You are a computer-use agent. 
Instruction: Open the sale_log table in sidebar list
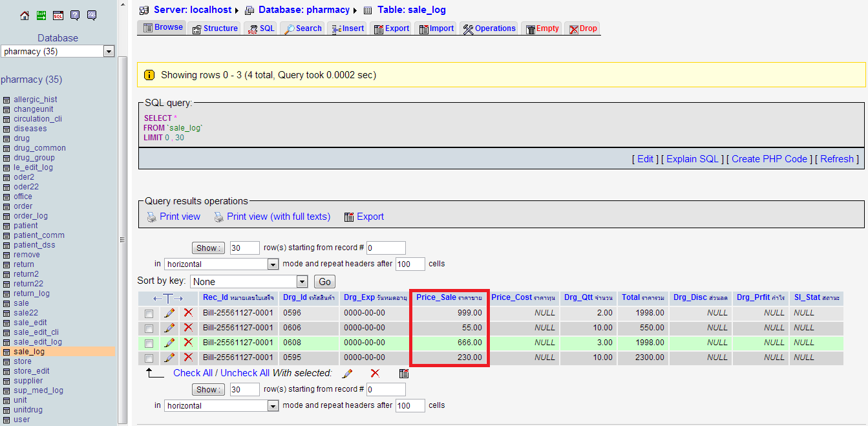(x=29, y=352)
